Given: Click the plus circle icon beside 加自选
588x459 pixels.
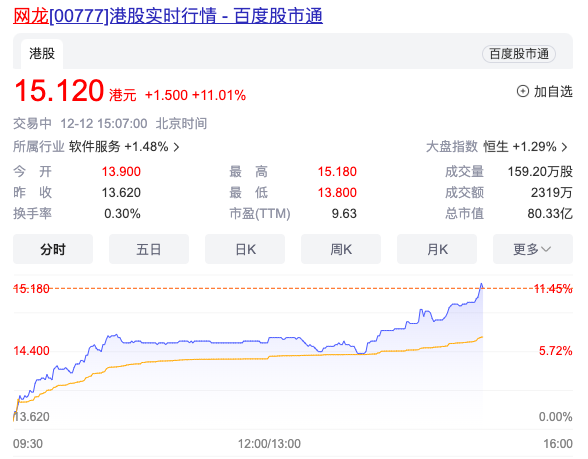Looking at the screenshot, I should tap(523, 91).
